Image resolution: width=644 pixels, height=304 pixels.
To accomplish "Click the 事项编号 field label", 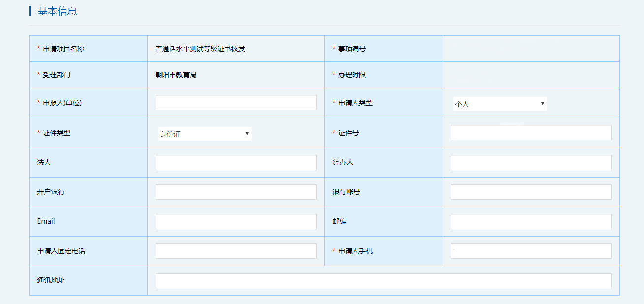I will coord(352,49).
